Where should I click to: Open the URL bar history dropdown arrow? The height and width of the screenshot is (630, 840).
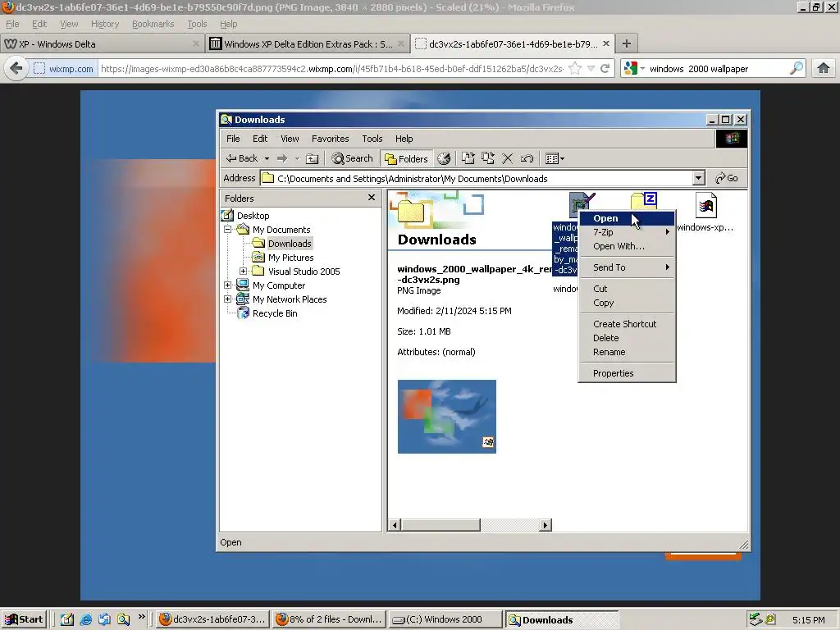click(x=591, y=69)
